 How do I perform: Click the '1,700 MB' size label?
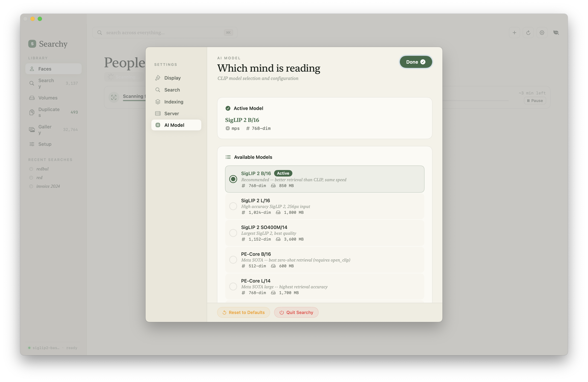point(289,293)
